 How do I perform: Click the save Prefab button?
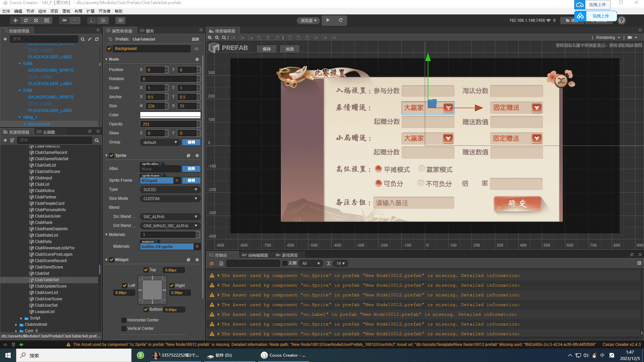266,49
